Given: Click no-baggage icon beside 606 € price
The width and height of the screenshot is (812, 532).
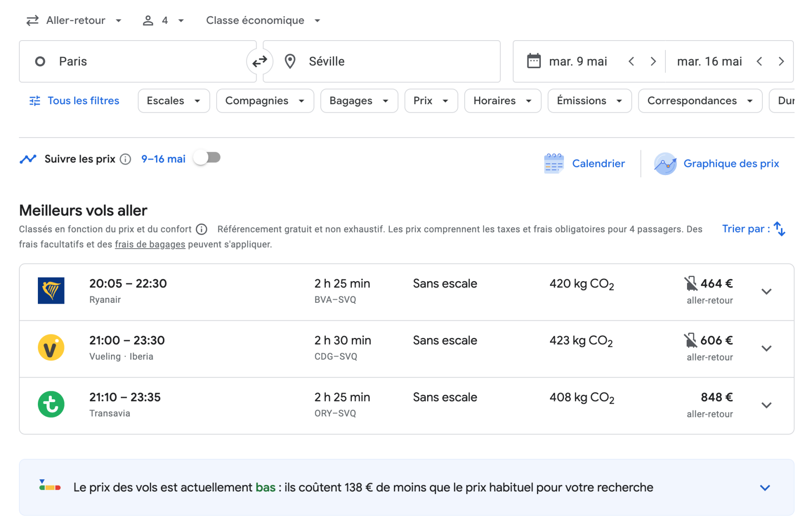Looking at the screenshot, I should 690,341.
